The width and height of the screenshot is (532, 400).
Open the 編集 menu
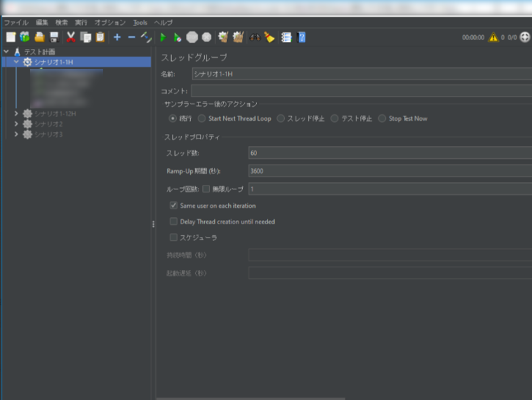pyautogui.click(x=42, y=23)
